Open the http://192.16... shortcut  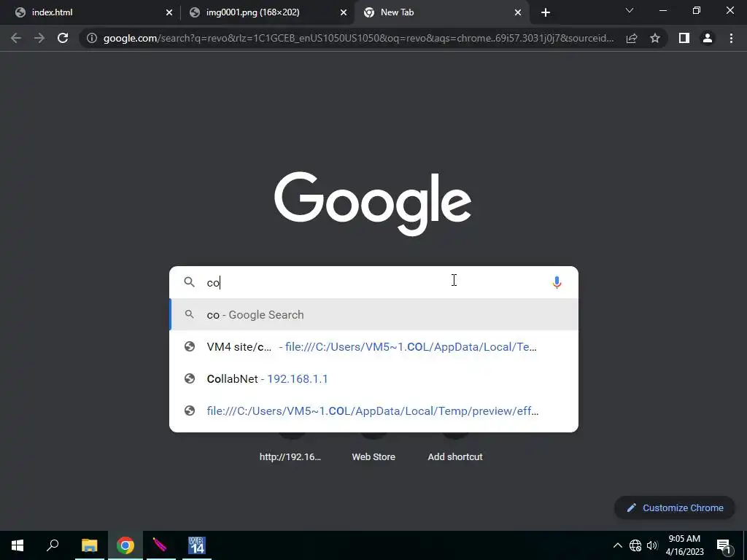click(x=290, y=456)
